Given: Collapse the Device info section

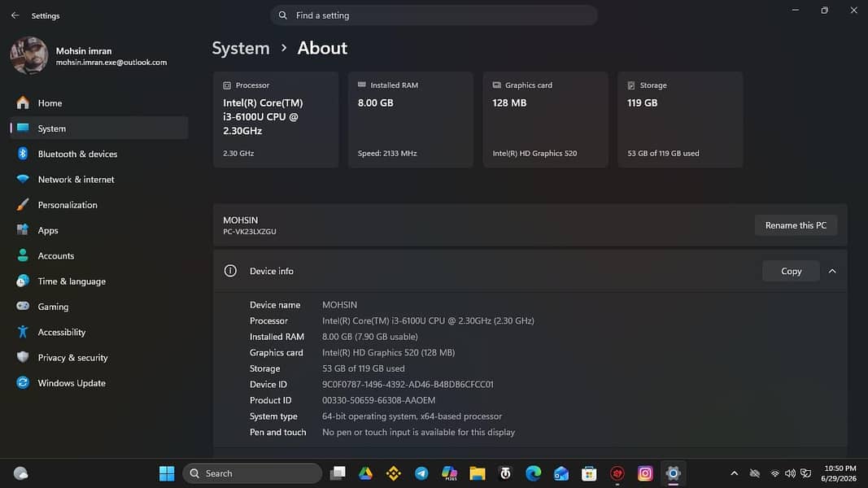Looking at the screenshot, I should pos(832,271).
